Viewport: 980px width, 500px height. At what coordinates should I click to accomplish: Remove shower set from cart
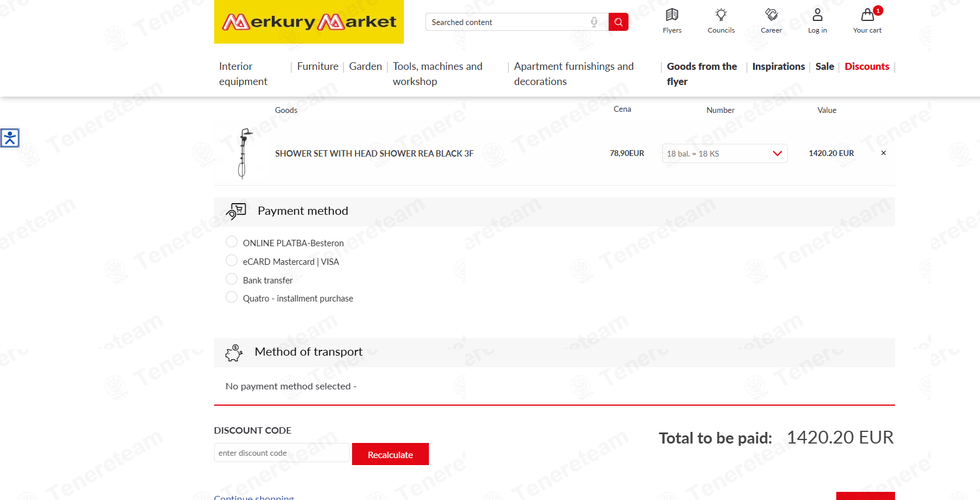(883, 153)
